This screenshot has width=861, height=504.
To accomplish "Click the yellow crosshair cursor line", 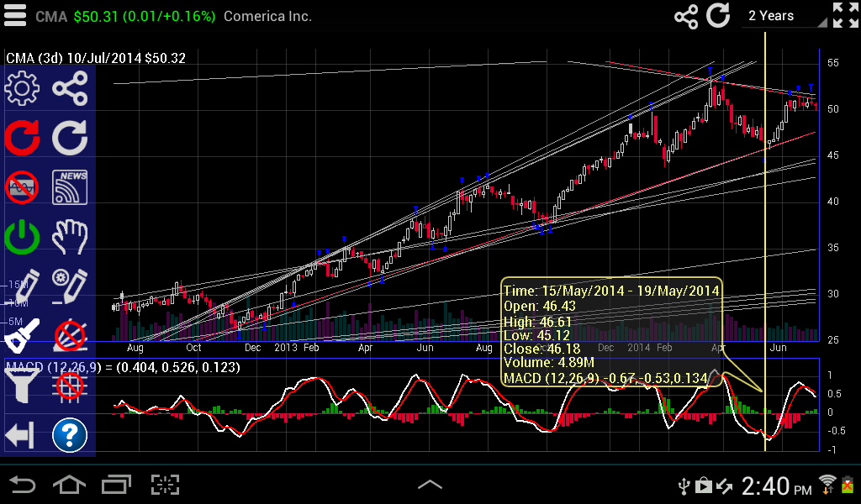I will coord(765,241).
